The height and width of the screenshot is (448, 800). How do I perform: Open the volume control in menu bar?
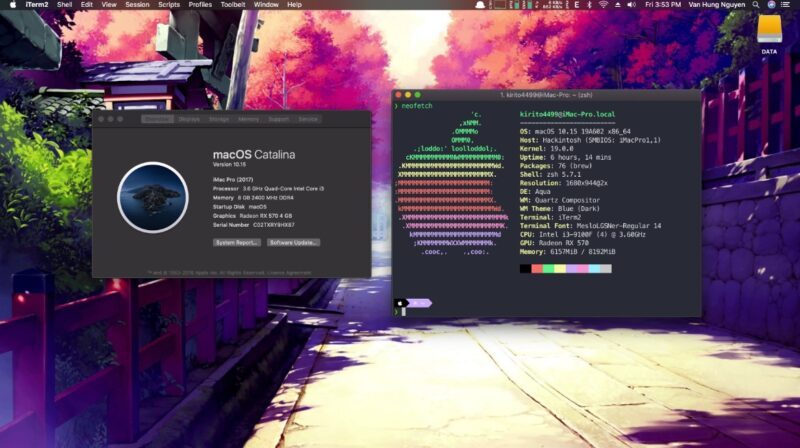(x=631, y=5)
